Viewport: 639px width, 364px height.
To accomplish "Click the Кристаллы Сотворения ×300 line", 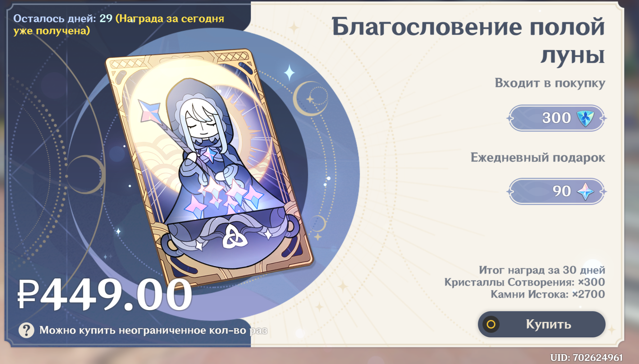I will click(525, 282).
